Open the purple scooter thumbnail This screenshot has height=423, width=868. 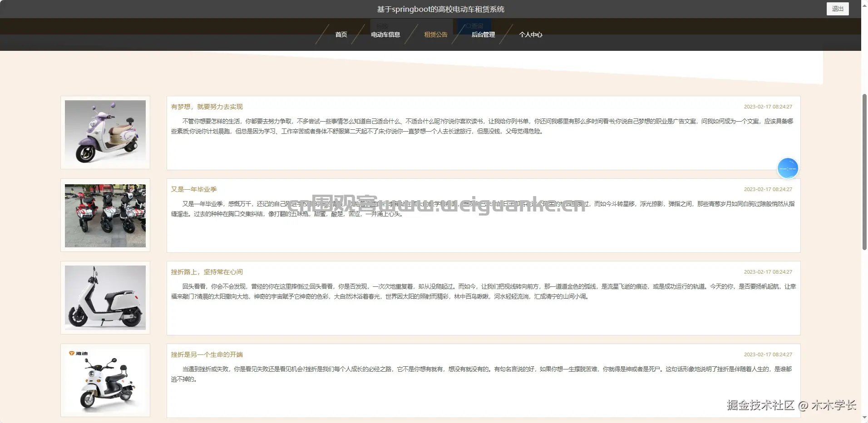pyautogui.click(x=105, y=132)
